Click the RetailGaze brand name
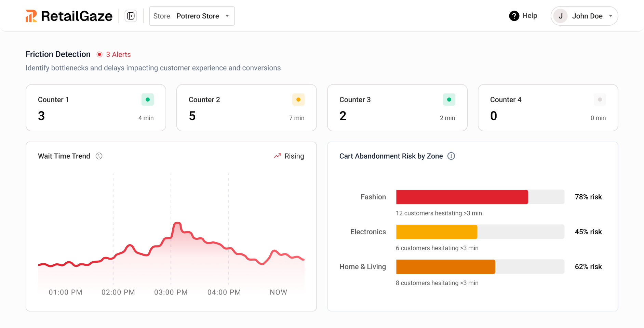644x328 pixels. tap(77, 16)
